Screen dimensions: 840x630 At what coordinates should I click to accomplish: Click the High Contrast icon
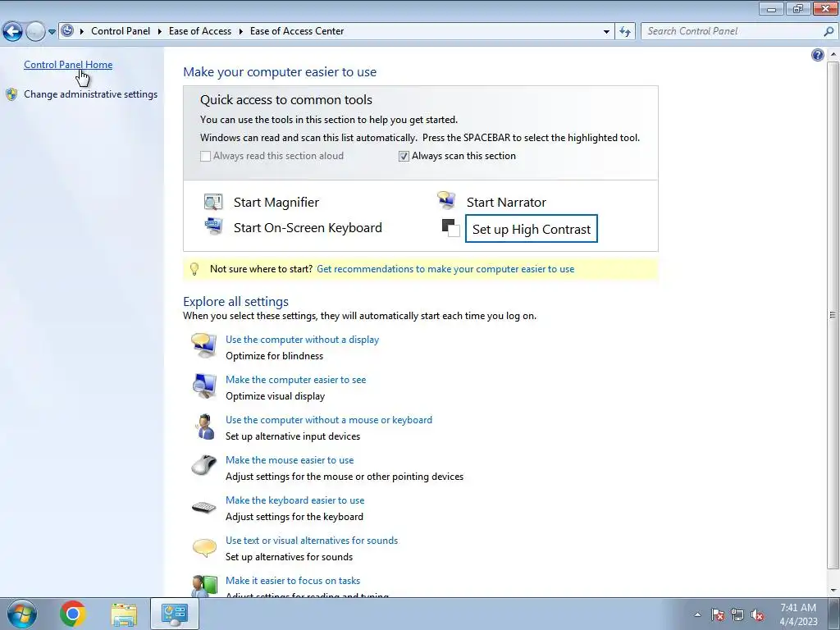450,228
